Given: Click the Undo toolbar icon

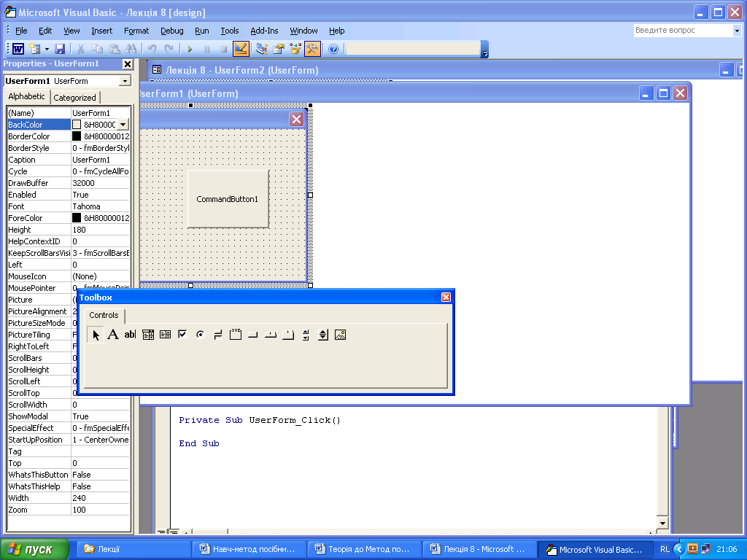Looking at the screenshot, I should (x=152, y=49).
